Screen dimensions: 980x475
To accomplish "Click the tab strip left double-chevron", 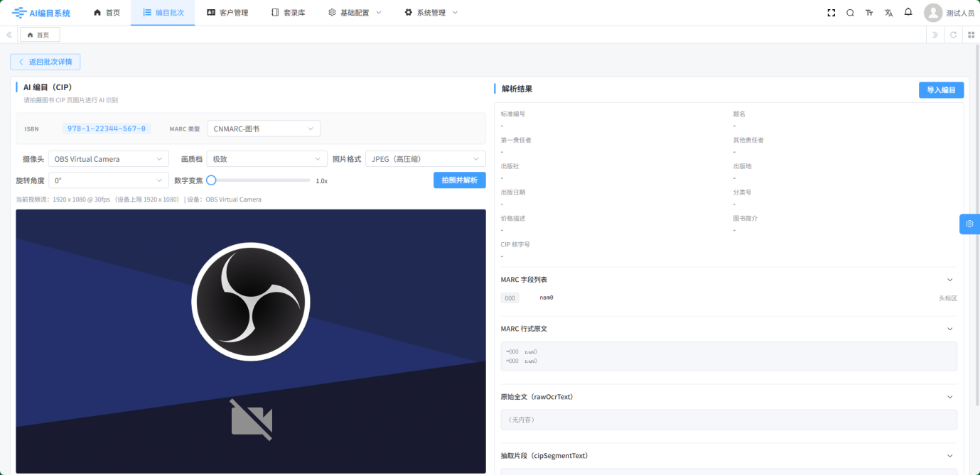I will 9,35.
